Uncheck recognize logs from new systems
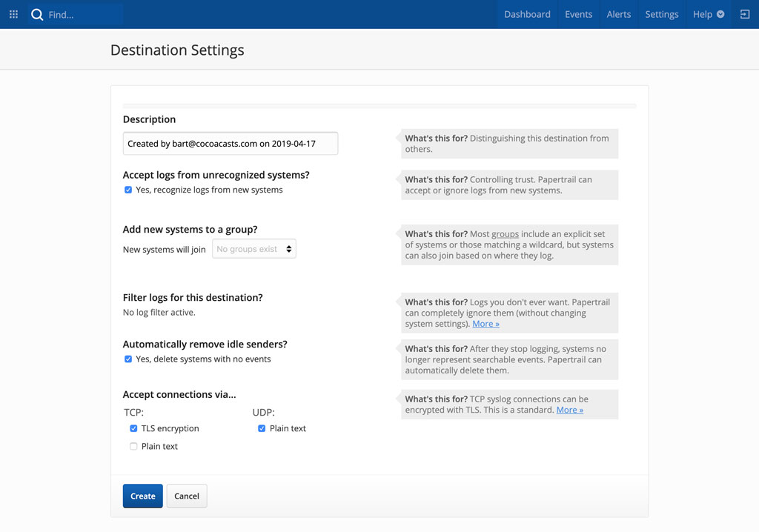759x532 pixels. tap(128, 190)
